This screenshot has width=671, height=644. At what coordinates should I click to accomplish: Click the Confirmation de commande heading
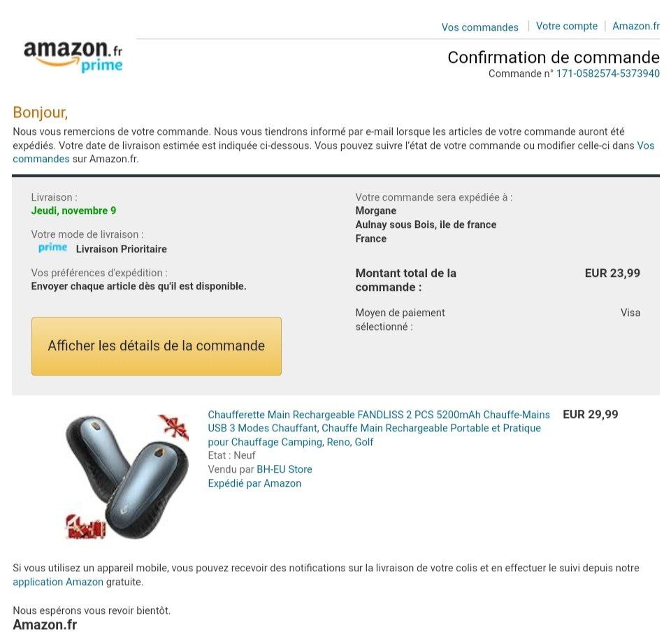pyautogui.click(x=553, y=57)
